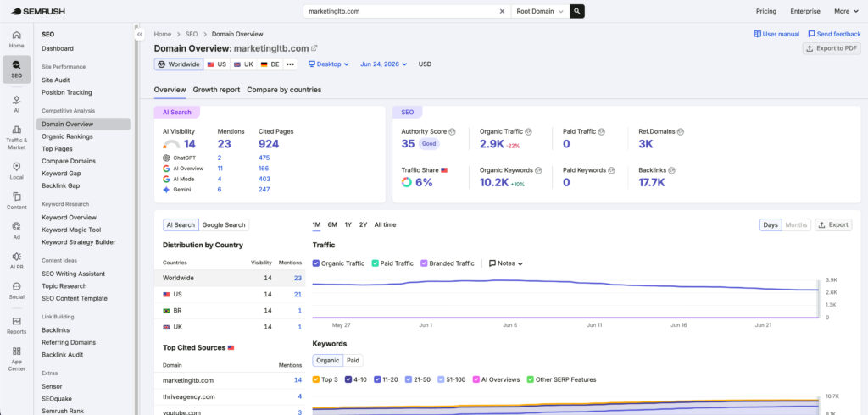Click Backlinks info icon
The width and height of the screenshot is (868, 415).
click(x=671, y=170)
